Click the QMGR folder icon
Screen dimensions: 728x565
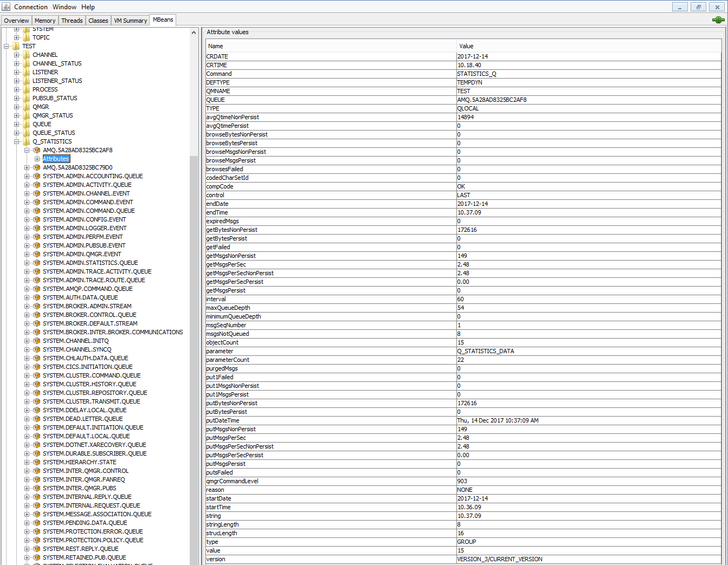[x=26, y=107]
